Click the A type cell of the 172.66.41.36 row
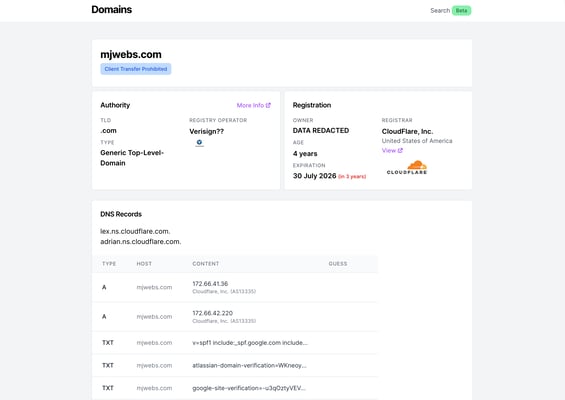The width and height of the screenshot is (565, 400). [104, 287]
